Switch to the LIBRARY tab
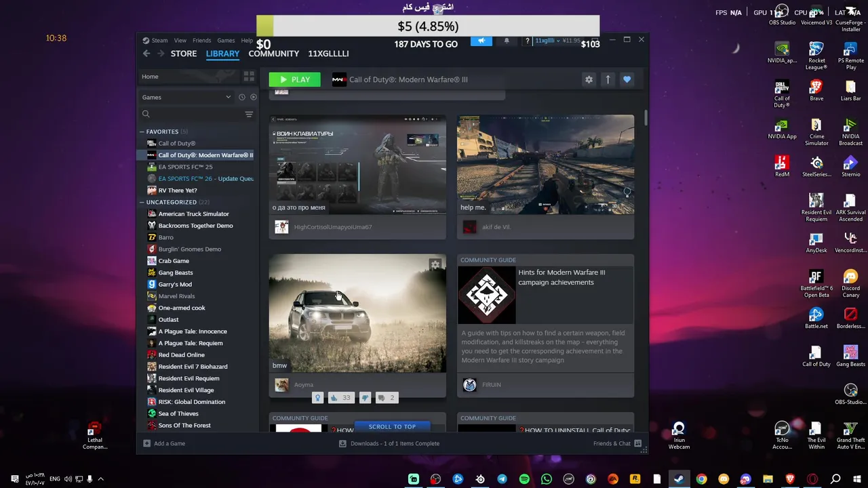 pos(222,54)
